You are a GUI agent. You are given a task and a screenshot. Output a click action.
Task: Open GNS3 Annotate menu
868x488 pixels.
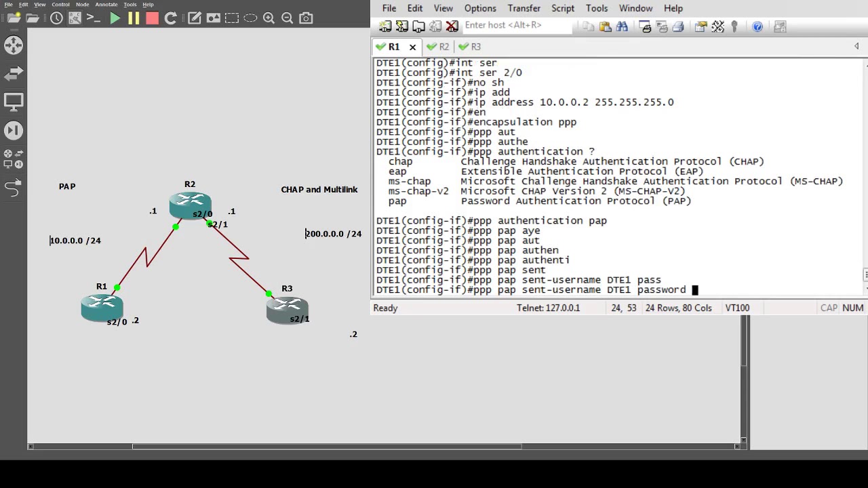106,4
